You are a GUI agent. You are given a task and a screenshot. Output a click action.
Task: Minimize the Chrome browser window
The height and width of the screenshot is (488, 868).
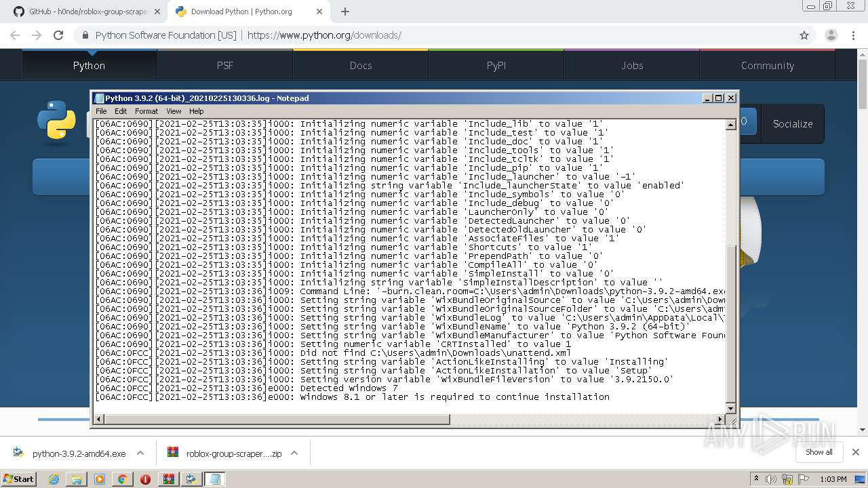point(810,6)
